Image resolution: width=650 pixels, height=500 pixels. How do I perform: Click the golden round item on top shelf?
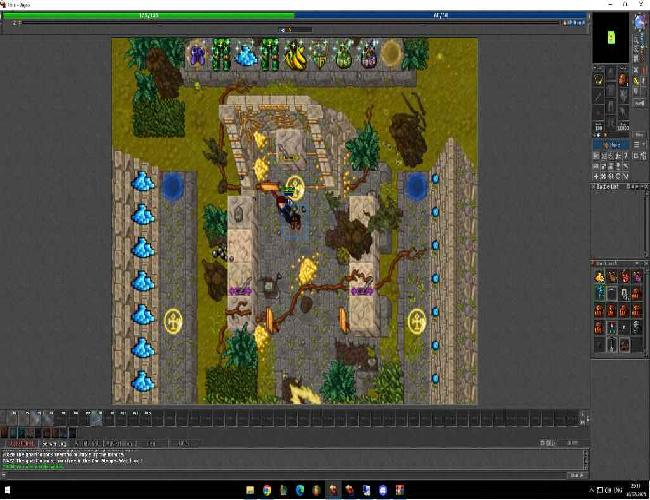pos(392,54)
